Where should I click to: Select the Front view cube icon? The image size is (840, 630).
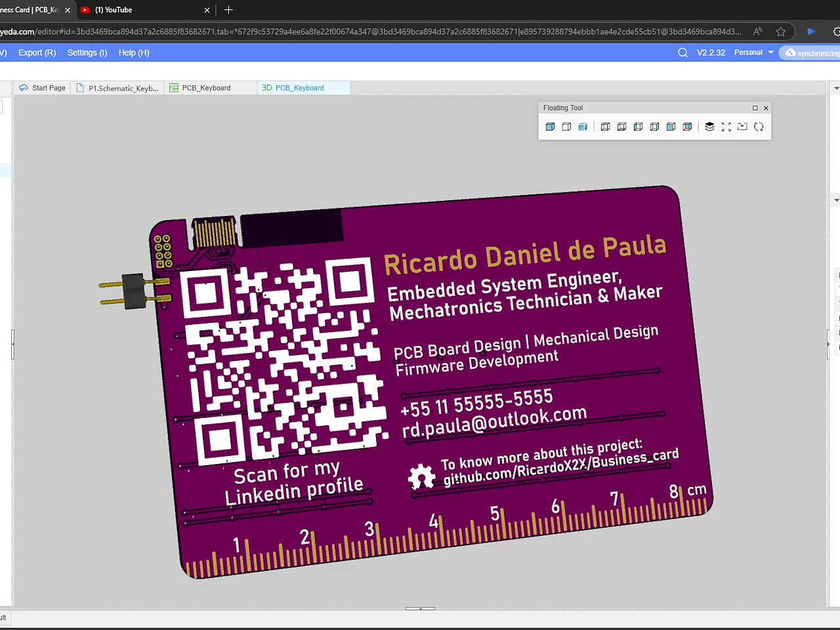tap(671, 127)
